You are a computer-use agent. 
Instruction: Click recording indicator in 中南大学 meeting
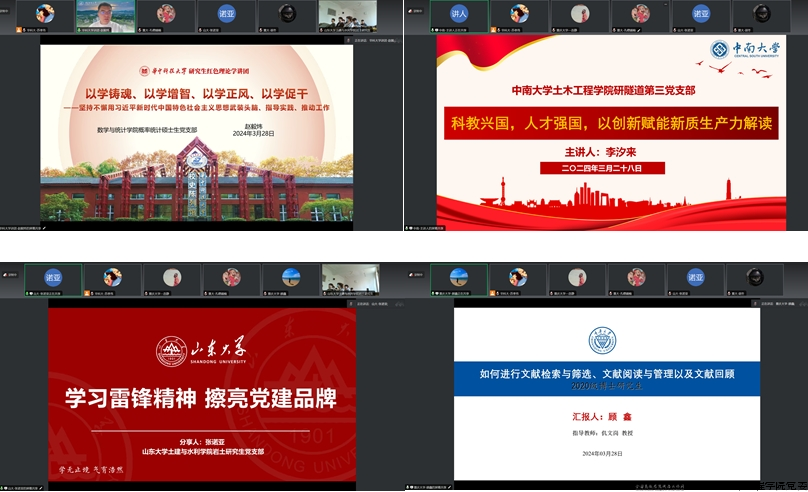[415, 11]
